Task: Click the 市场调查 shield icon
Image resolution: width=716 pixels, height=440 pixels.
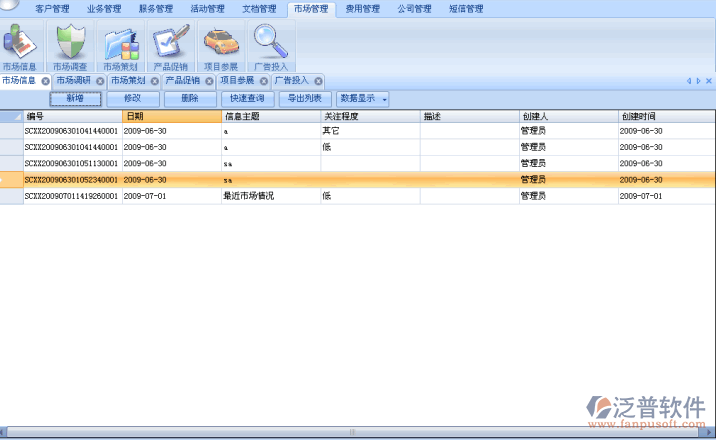Action: point(71,45)
